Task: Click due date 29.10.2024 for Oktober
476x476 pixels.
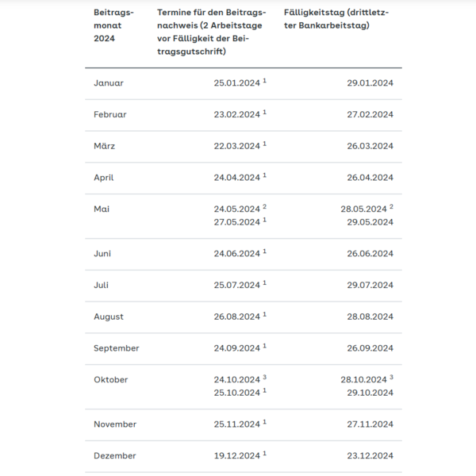Action: 366,393
